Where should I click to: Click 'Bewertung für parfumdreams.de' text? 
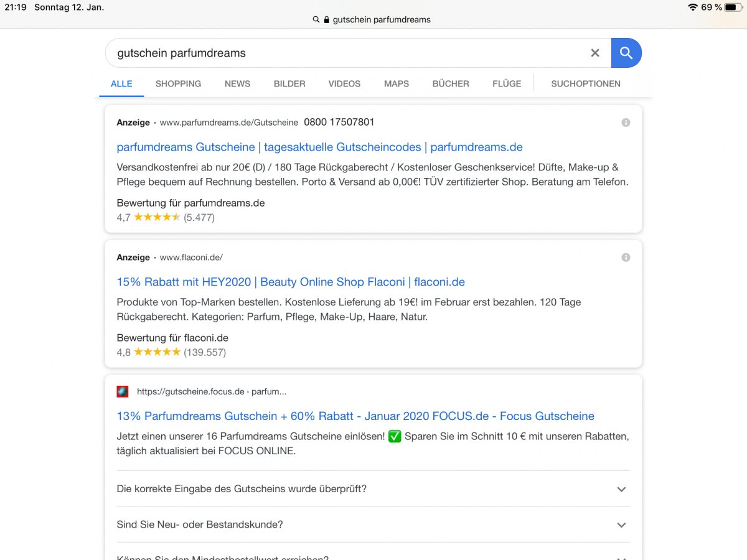coord(190,203)
